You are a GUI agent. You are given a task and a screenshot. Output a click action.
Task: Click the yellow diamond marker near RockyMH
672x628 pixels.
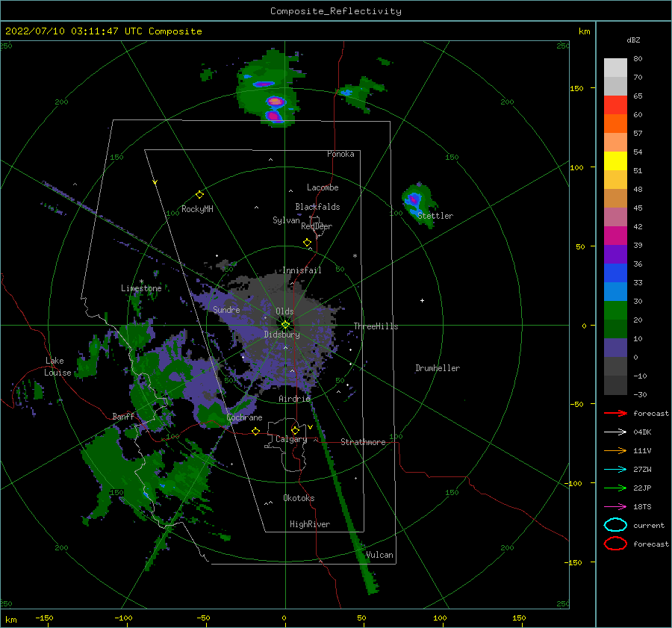[199, 195]
